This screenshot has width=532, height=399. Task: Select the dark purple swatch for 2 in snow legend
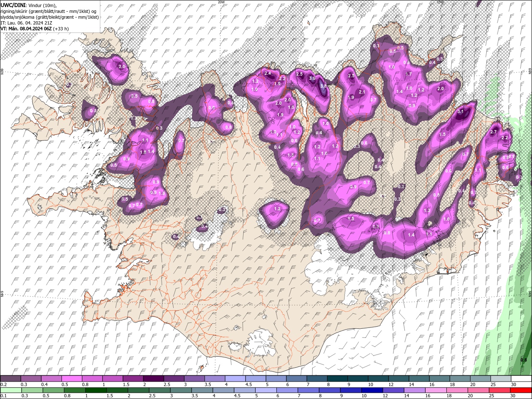[153, 379]
